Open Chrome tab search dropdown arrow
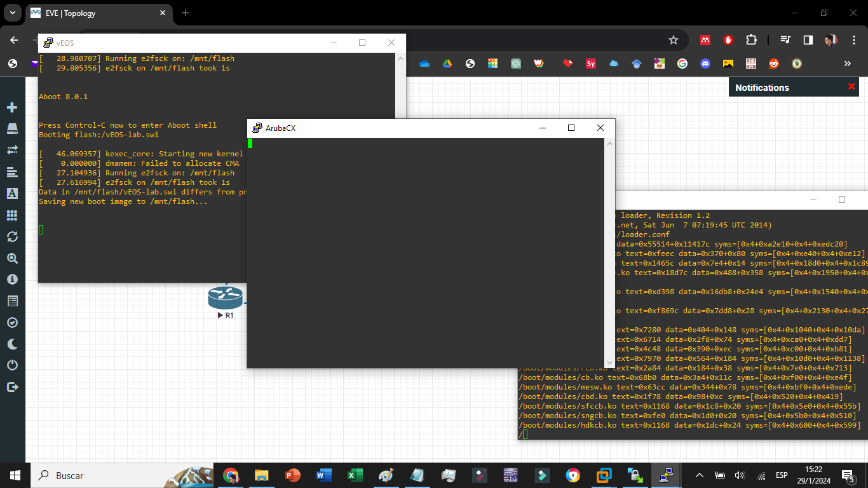Screen dimensions: 868x488 pos(14,13)
